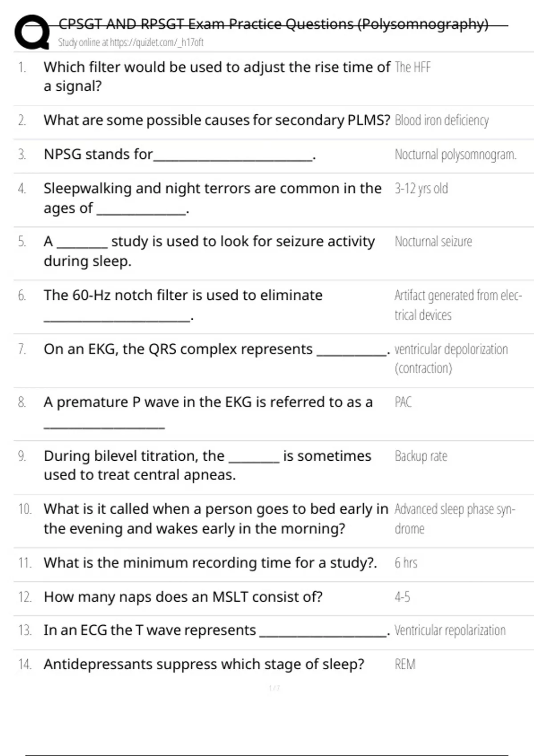Click the answer '3-12 yrs old'
This screenshot has width=534, height=756.
point(421,189)
